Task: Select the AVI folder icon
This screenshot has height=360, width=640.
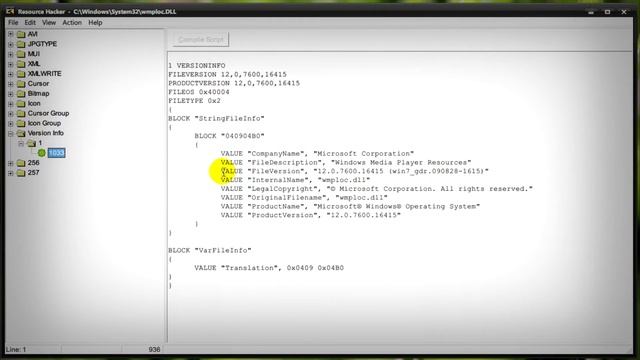Action: point(21,34)
